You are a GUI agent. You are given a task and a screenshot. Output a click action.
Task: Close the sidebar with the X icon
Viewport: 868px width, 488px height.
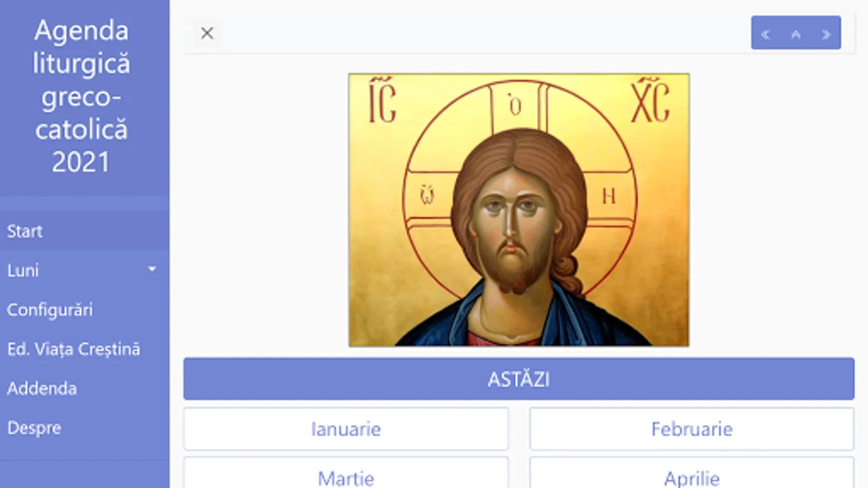pos(207,33)
